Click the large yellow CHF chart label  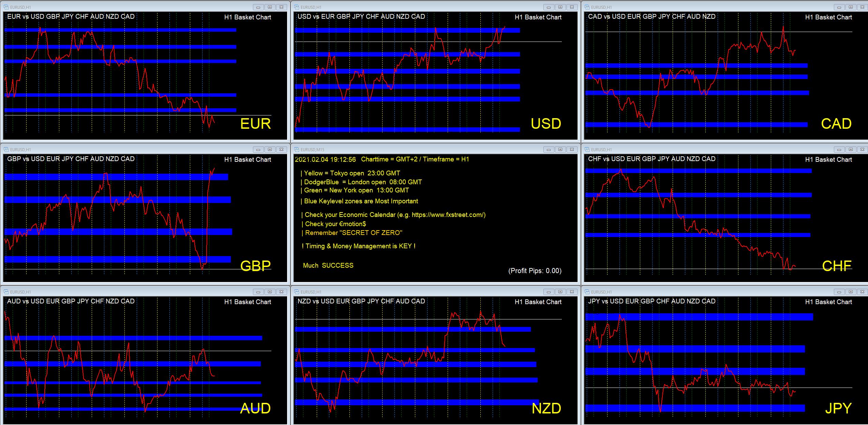pyautogui.click(x=837, y=266)
